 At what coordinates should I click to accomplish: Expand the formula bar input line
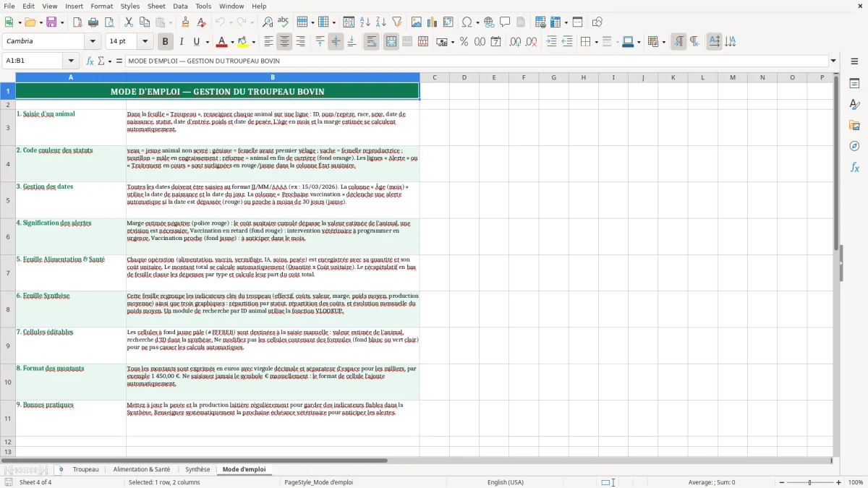coord(833,61)
